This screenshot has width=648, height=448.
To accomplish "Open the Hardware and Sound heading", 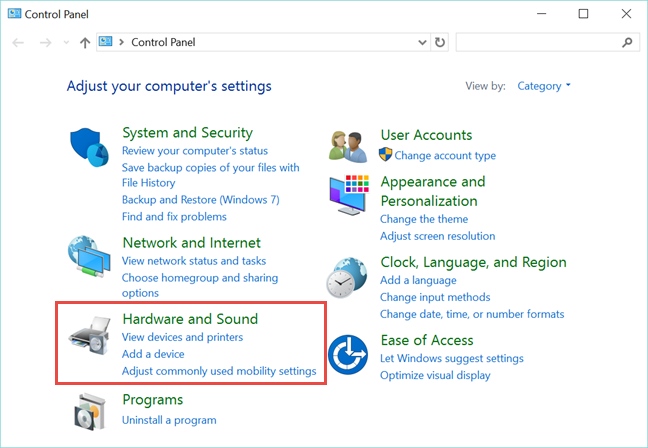I will [190, 319].
